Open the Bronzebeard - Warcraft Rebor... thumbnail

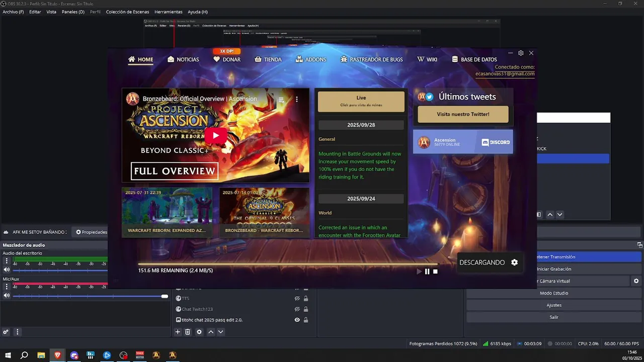click(264, 212)
